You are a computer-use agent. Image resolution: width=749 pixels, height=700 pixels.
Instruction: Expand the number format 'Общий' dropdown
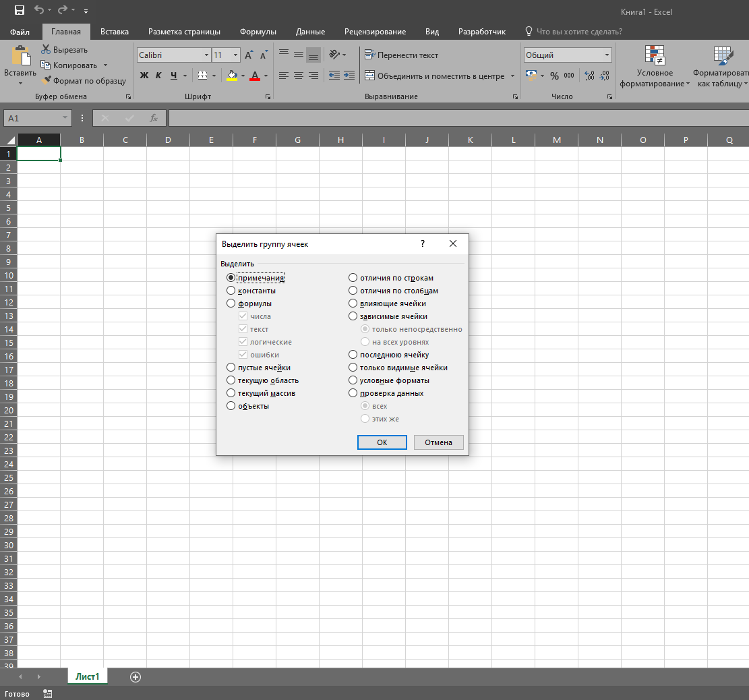point(607,55)
